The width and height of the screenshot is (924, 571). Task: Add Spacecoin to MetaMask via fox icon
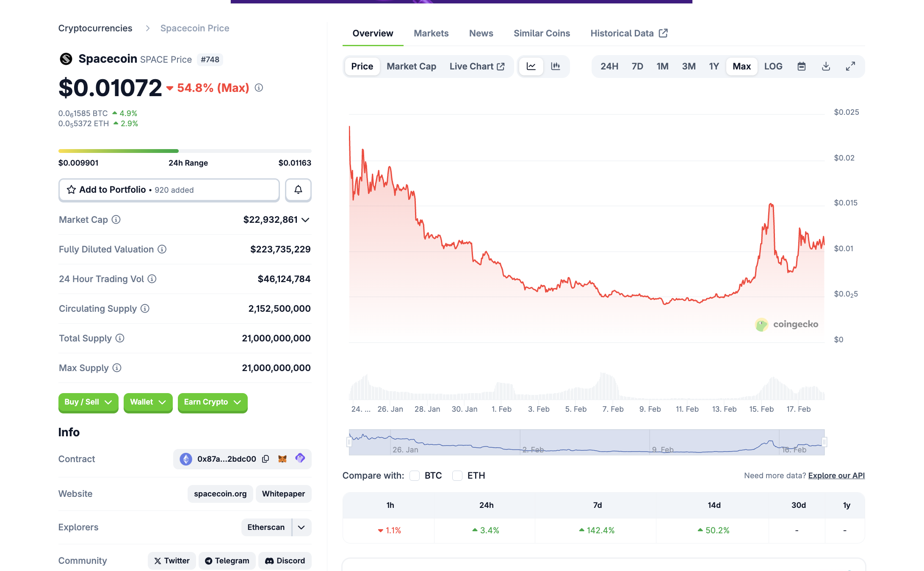point(283,459)
